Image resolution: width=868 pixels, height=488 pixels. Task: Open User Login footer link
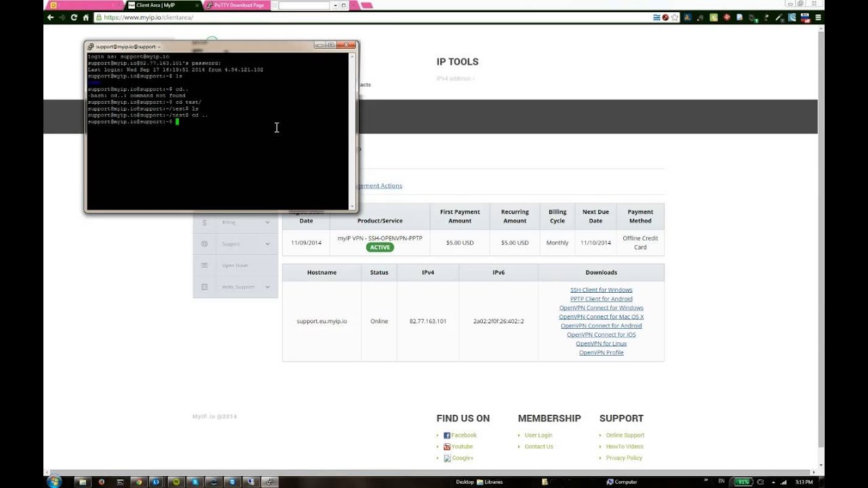[x=538, y=435]
